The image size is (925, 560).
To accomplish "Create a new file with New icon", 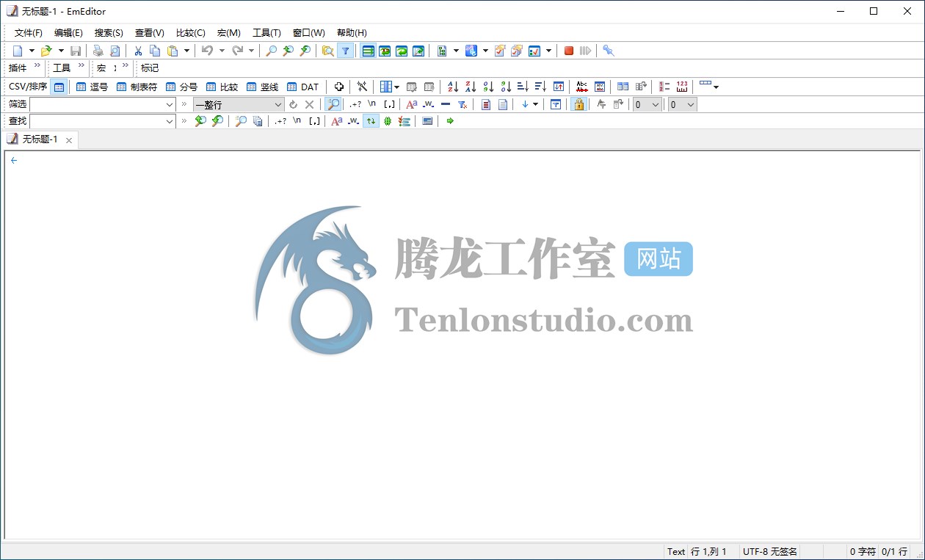I will click(18, 51).
